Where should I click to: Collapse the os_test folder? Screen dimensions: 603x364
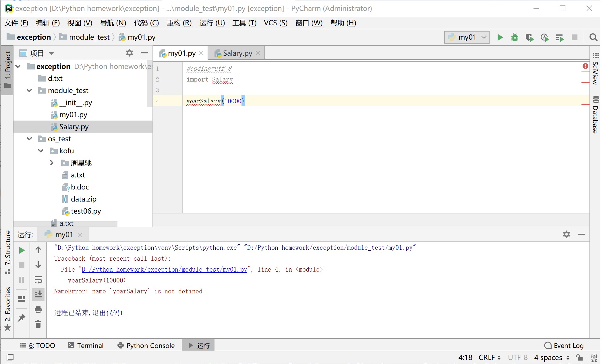coord(29,139)
